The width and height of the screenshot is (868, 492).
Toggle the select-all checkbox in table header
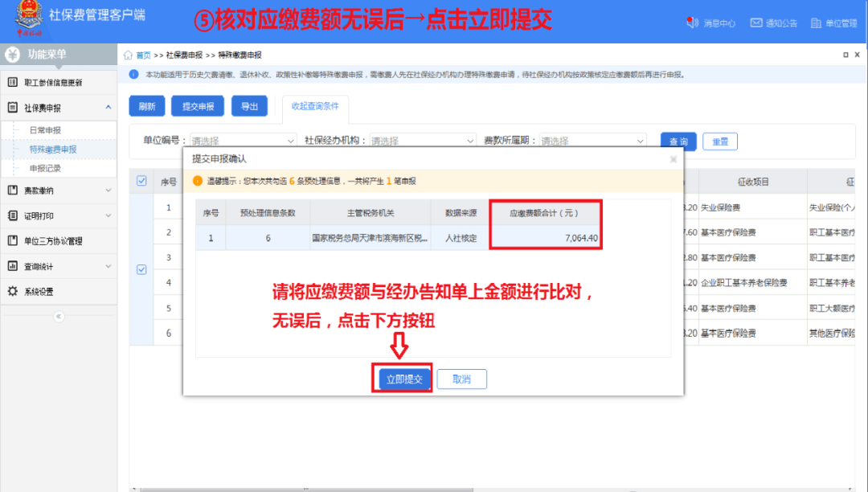pyautogui.click(x=141, y=182)
